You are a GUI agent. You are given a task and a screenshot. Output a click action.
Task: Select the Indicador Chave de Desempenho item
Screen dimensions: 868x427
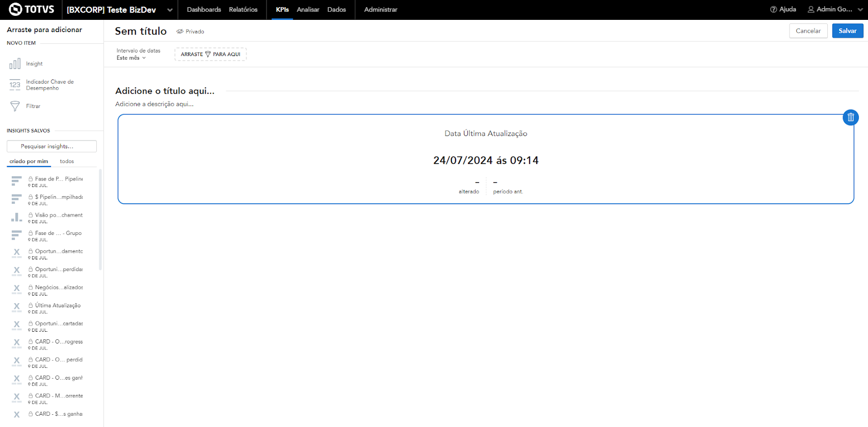(x=42, y=85)
